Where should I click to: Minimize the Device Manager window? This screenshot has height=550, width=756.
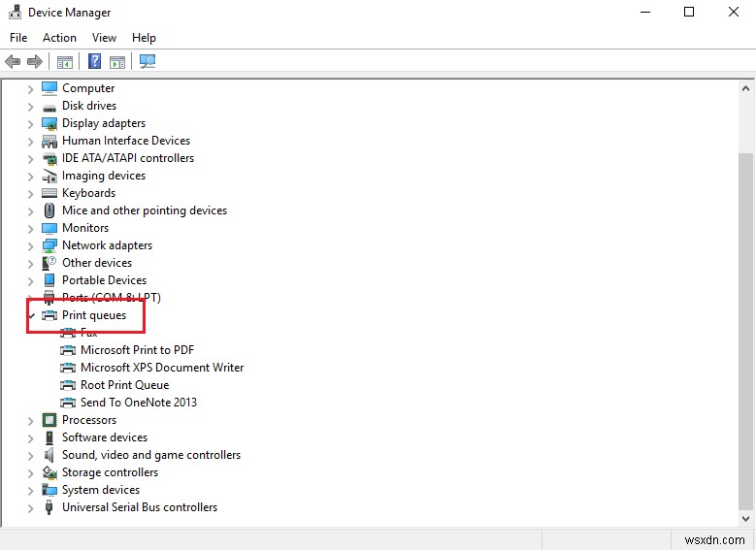pyautogui.click(x=645, y=12)
